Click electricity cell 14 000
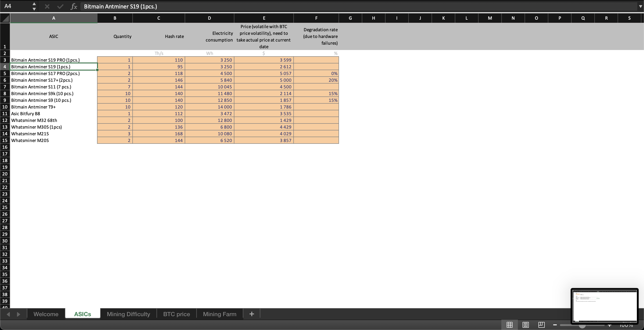The height and width of the screenshot is (330, 644). [209, 107]
